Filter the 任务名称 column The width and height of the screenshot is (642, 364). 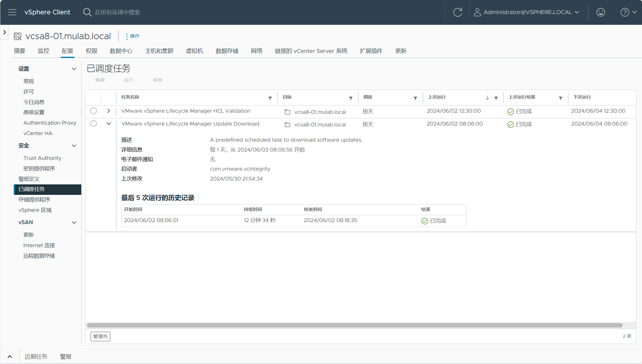click(x=270, y=98)
